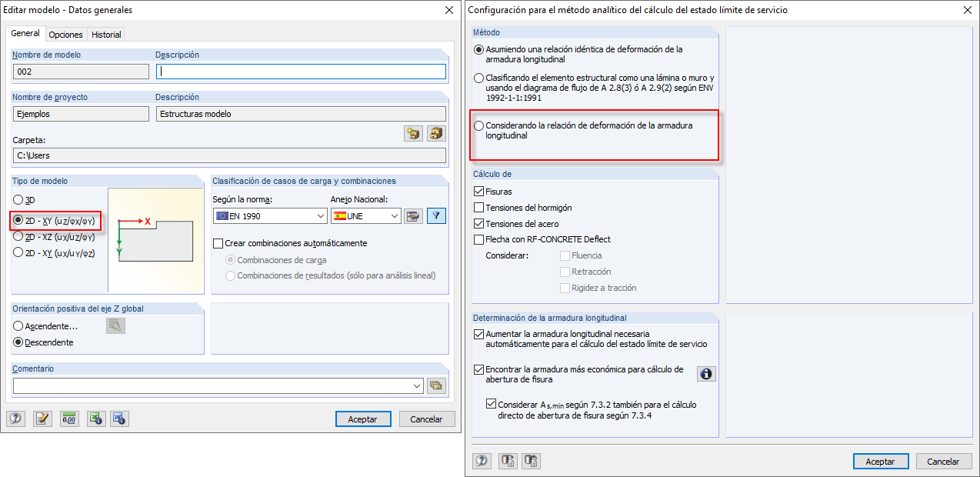Close the Configuración método analítico dialog
Screen dimensions: 980x477
point(967,10)
